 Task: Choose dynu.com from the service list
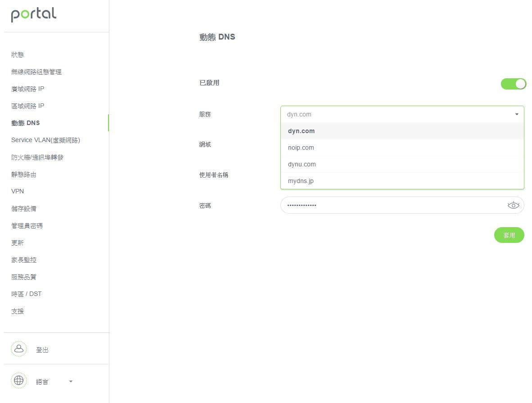coord(402,164)
